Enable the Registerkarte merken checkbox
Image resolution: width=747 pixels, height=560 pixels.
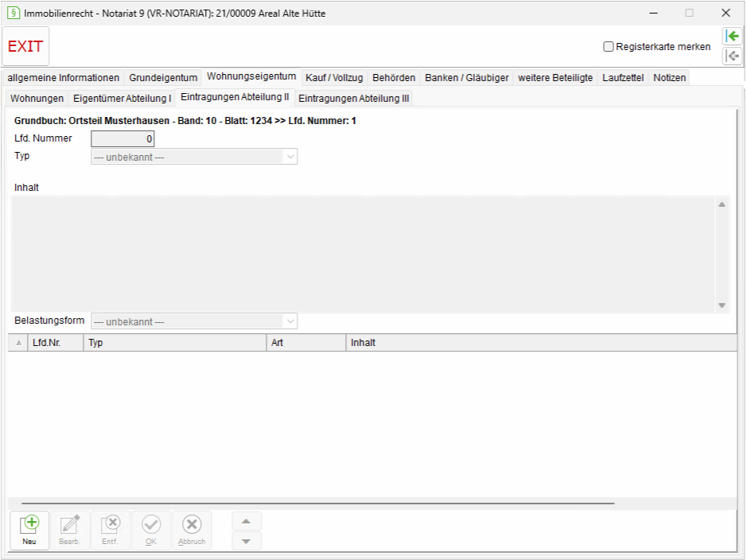(609, 47)
